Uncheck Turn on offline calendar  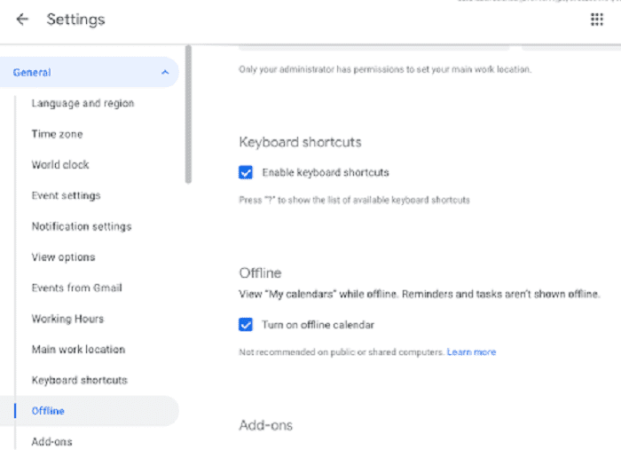[x=246, y=324]
